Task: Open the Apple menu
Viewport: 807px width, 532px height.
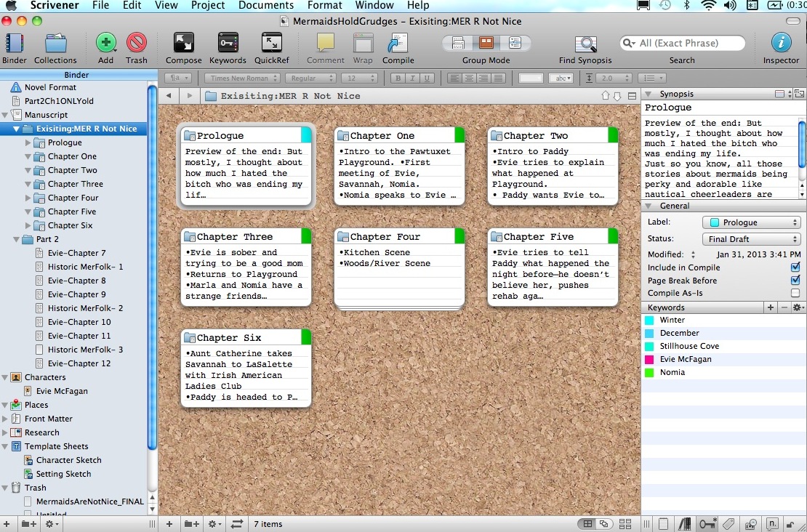Action: (x=11, y=6)
